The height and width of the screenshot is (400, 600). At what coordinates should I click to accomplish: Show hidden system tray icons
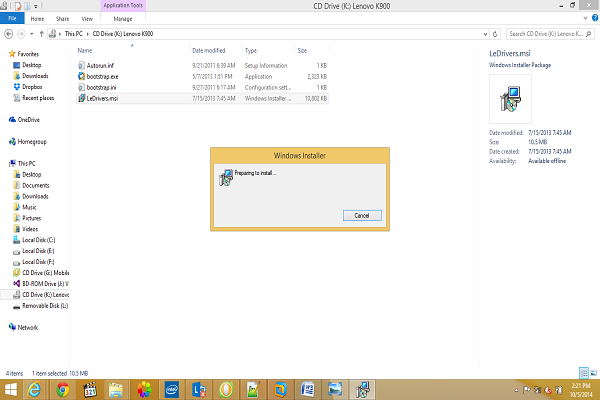point(516,390)
